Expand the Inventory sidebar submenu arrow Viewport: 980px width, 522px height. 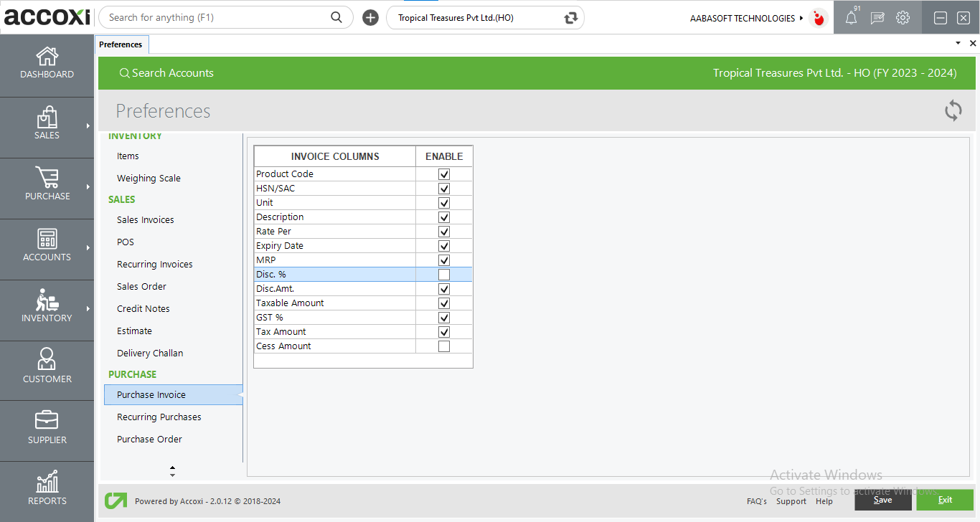click(88, 309)
